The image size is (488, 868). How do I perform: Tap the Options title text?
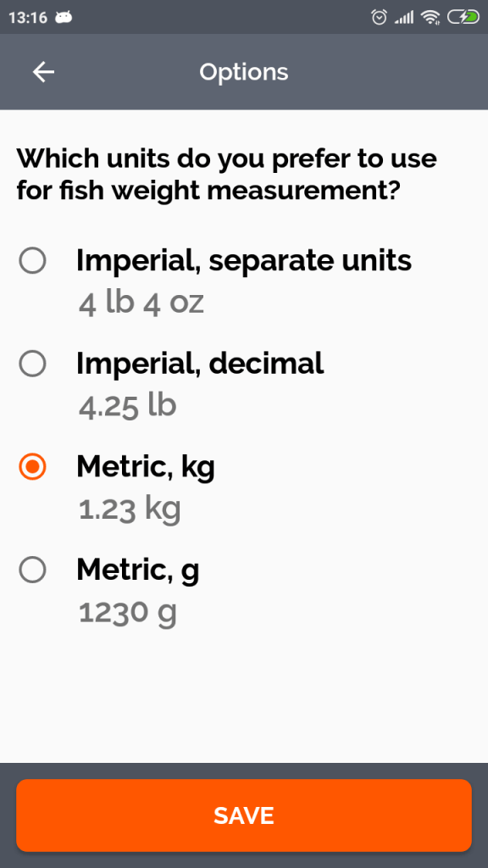pyautogui.click(x=244, y=72)
